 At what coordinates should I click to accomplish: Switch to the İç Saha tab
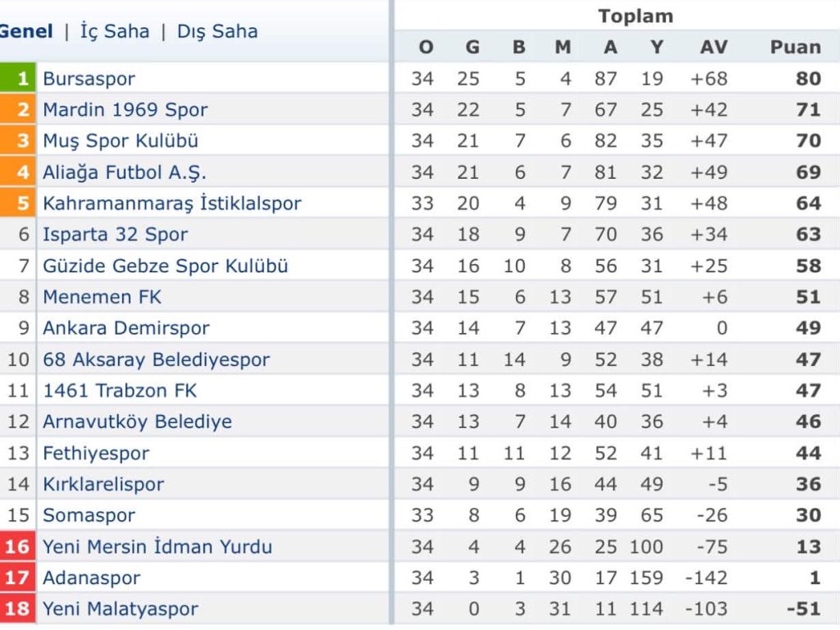coord(115,31)
